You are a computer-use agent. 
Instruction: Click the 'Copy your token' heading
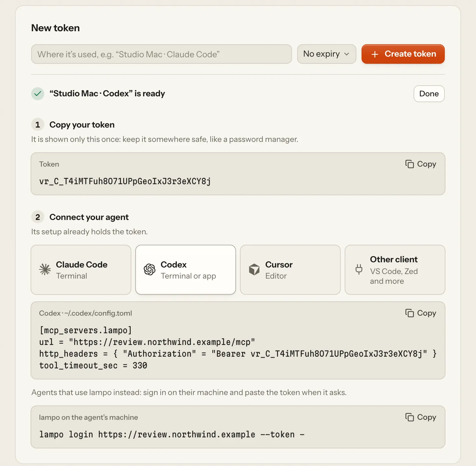tap(82, 125)
